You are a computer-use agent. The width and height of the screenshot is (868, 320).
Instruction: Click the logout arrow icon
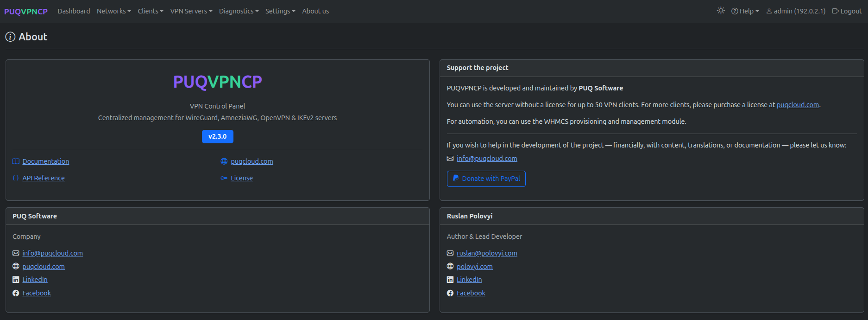click(836, 11)
